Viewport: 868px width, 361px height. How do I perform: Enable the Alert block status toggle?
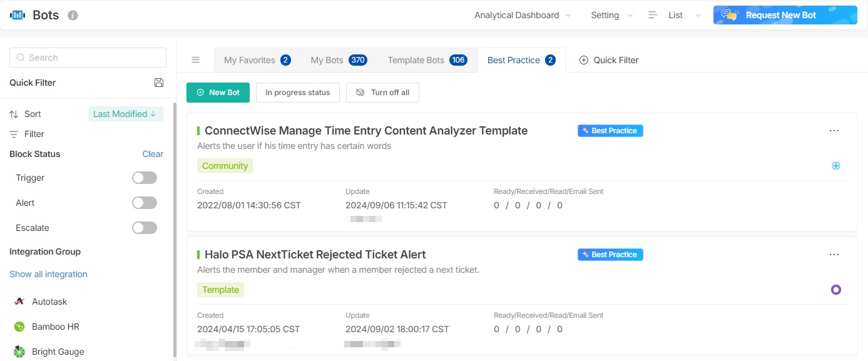point(145,203)
